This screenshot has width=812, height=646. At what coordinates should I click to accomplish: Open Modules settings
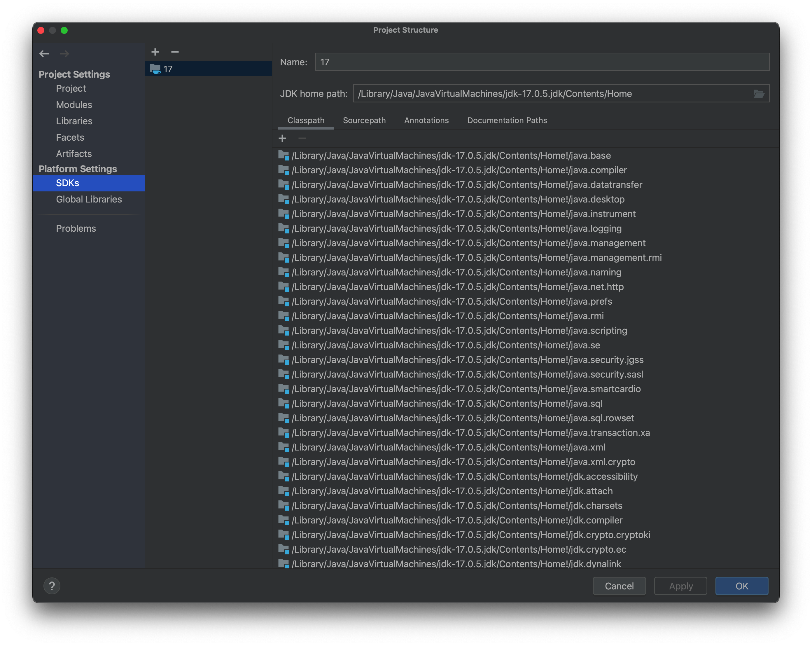click(88, 105)
